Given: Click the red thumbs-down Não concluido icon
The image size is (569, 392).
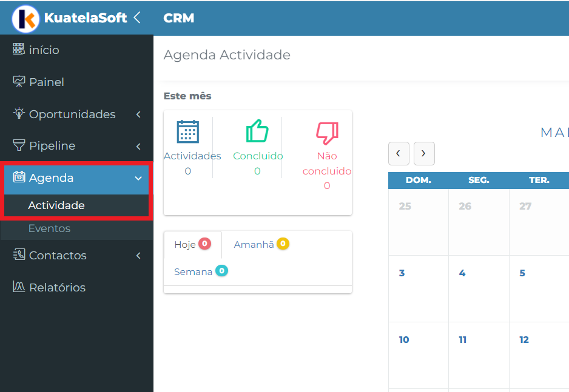Looking at the screenshot, I should click(327, 133).
